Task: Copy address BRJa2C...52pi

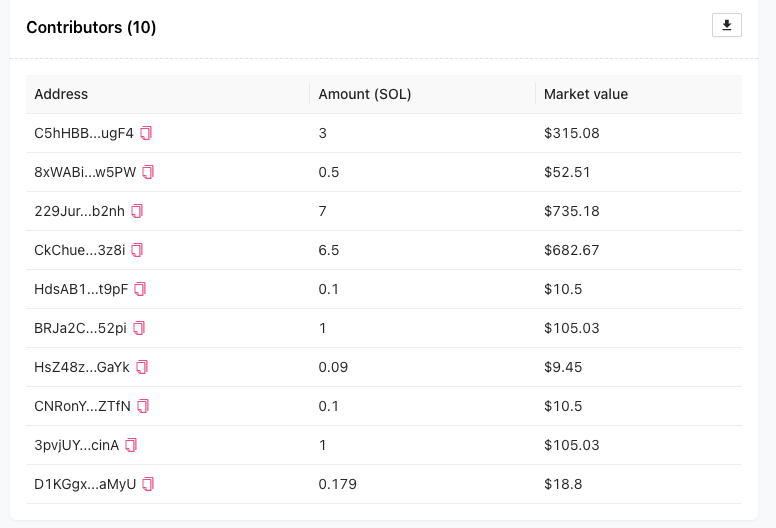Action: [139, 328]
